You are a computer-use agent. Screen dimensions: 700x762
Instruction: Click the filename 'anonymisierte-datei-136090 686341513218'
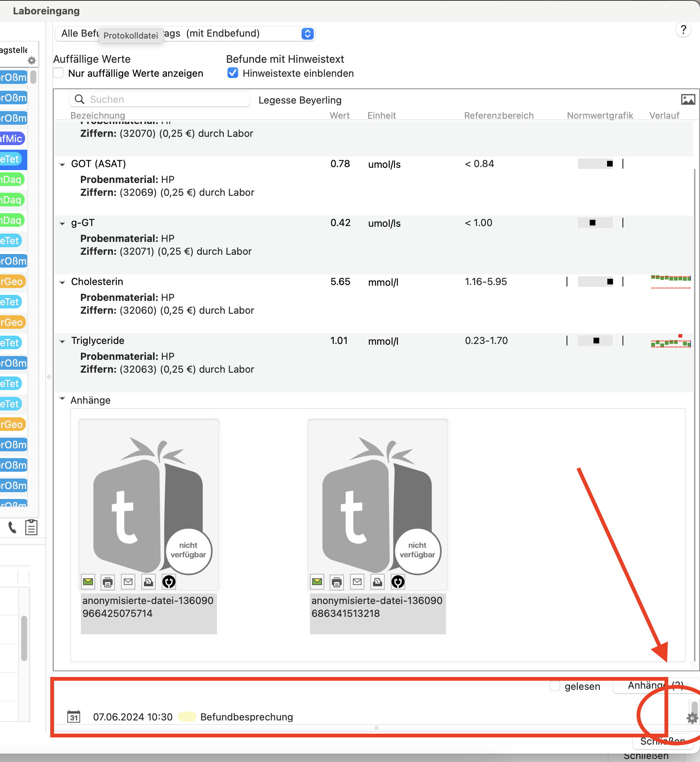(377, 607)
